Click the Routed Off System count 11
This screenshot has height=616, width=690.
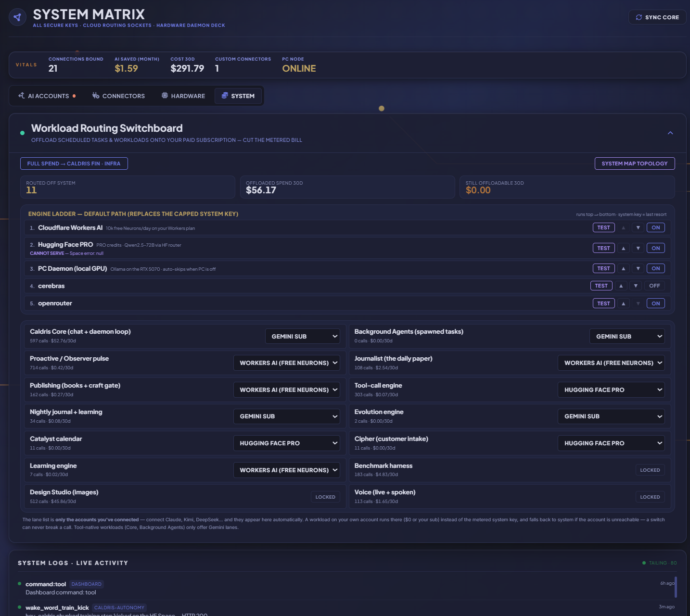(31, 190)
